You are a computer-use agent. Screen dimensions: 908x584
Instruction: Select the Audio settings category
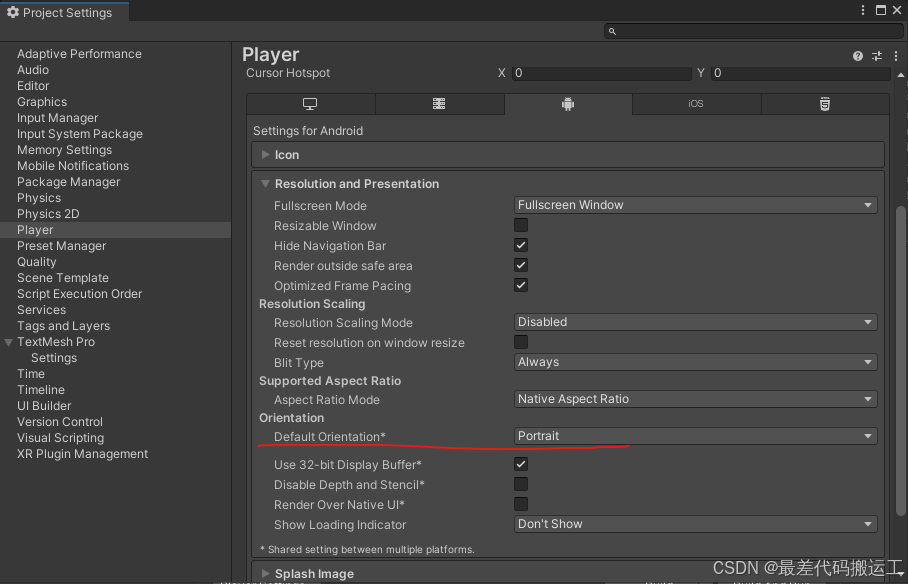(33, 70)
